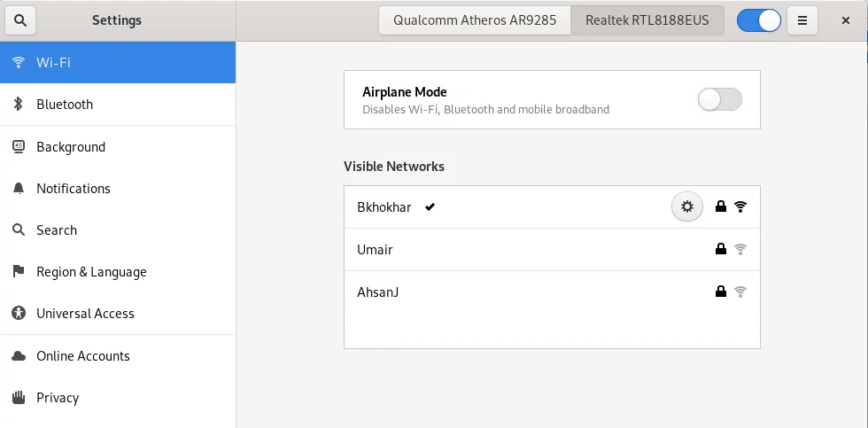Click 'Disables Wi-Fi, Bluetooth and mobile broadband' text
Viewport: 868px width, 428px height.
[x=485, y=110]
